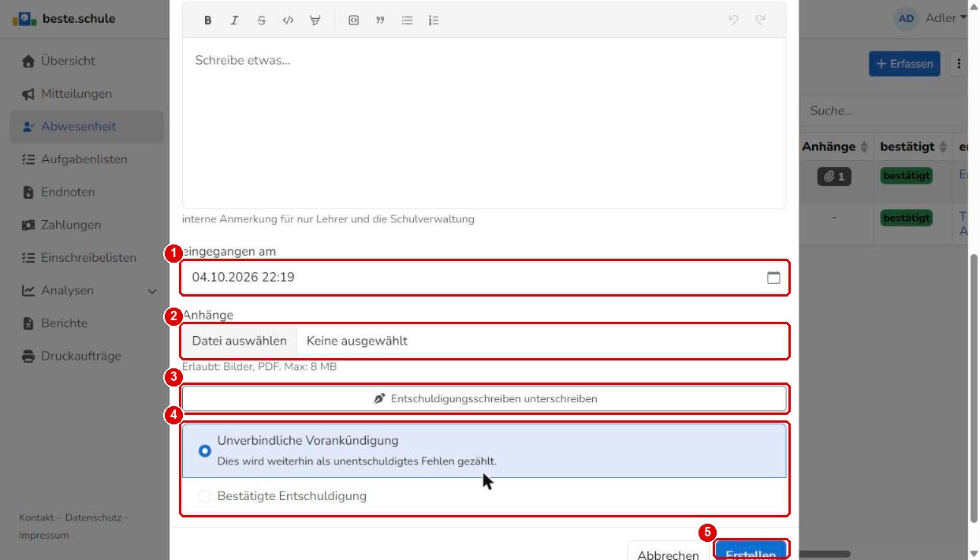Open the three-dot options menu beside Erfassen
This screenshot has width=980, height=560.
tap(959, 64)
